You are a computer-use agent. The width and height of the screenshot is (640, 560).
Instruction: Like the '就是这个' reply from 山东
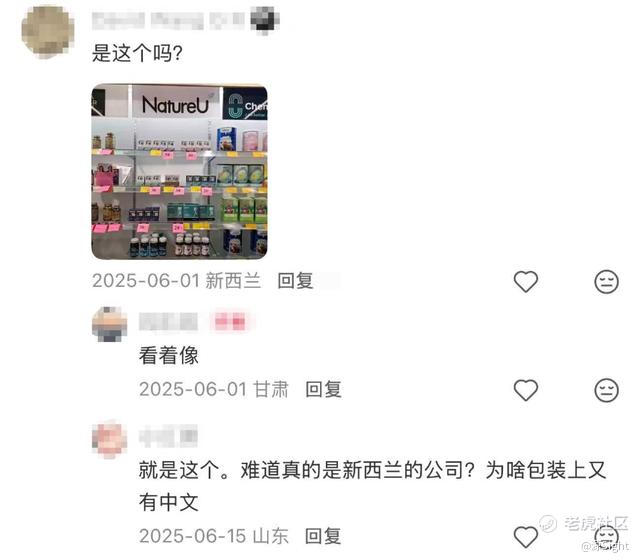(x=525, y=537)
